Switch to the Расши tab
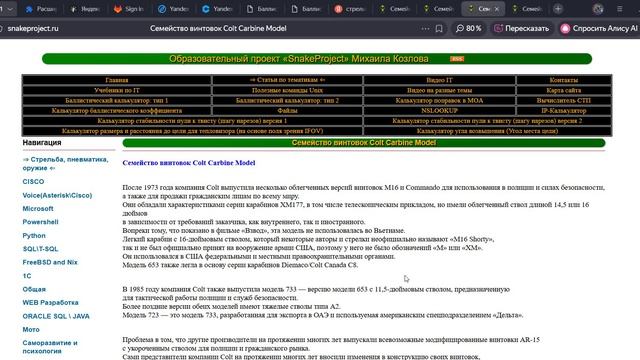 click(x=41, y=9)
